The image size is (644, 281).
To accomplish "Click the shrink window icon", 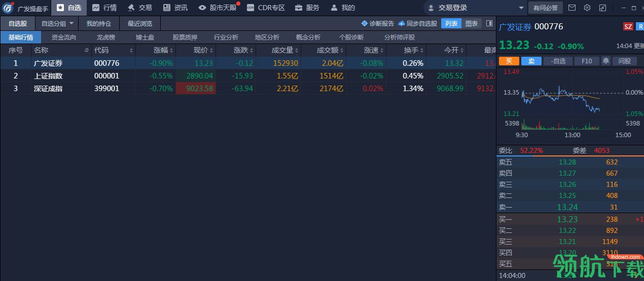I will (x=602, y=8).
